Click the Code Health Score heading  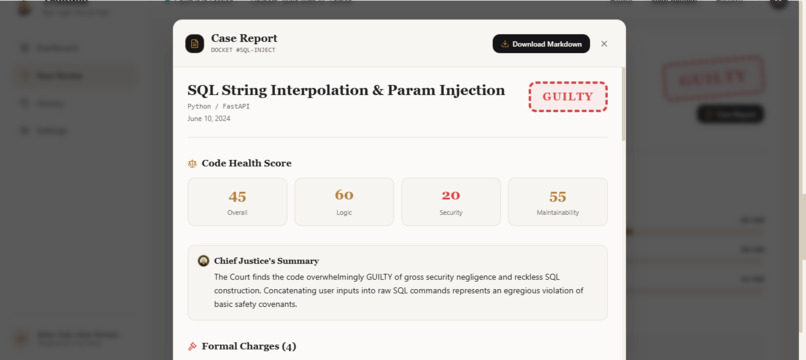point(246,164)
